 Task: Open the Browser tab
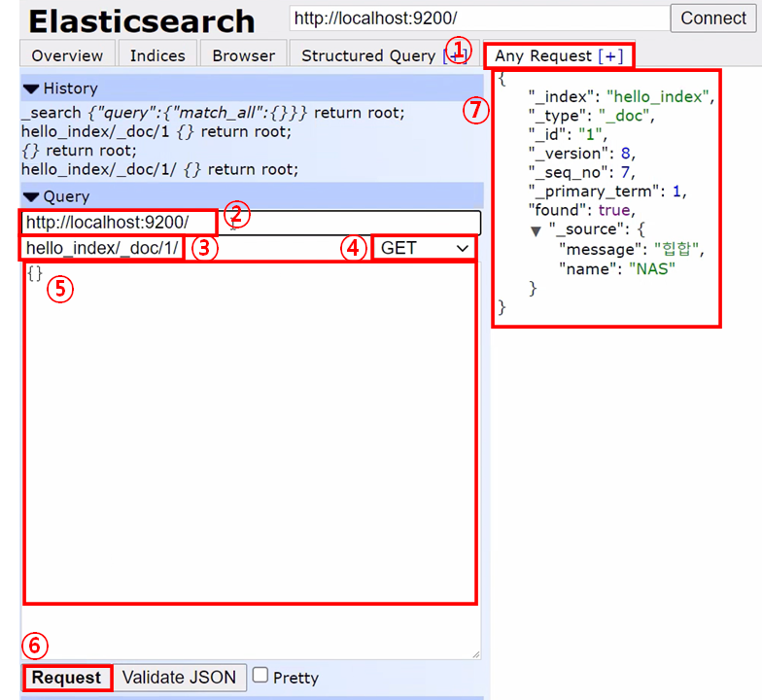pyautogui.click(x=243, y=55)
